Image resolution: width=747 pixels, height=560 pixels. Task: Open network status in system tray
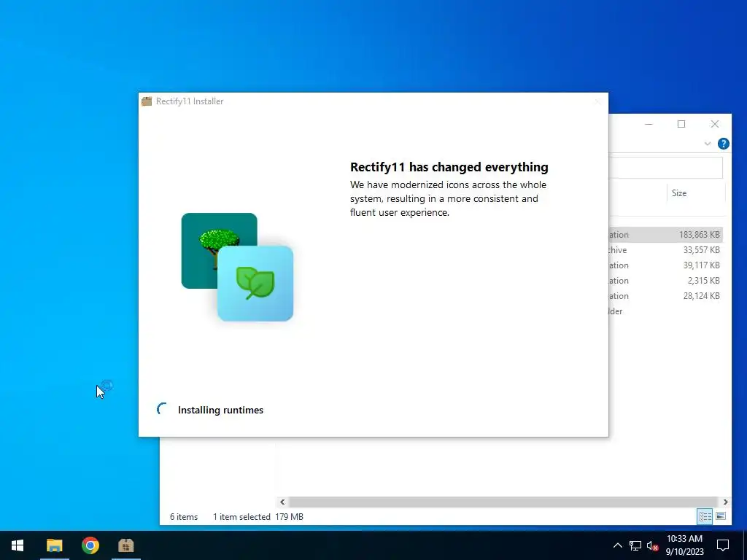(635, 545)
